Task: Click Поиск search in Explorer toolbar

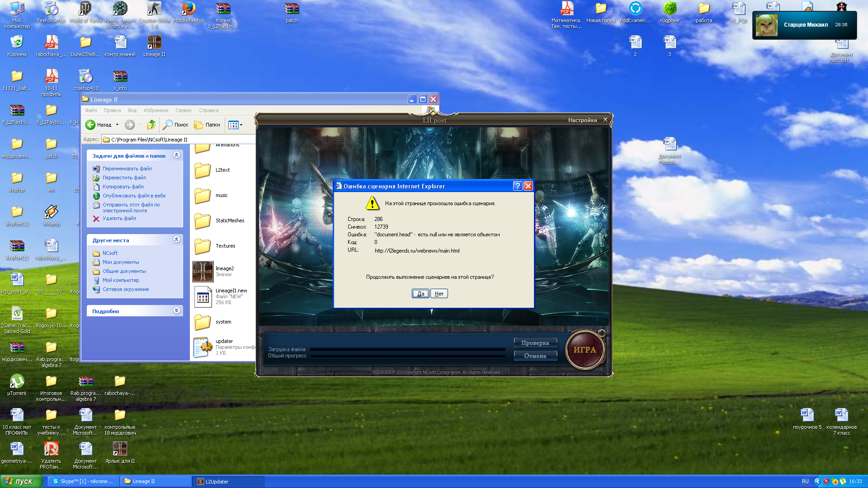Action: [x=176, y=125]
